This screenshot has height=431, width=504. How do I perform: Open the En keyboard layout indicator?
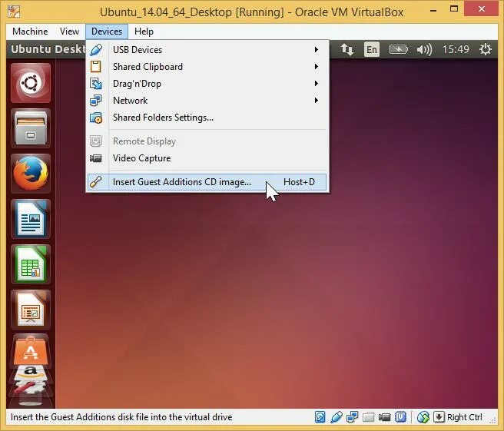pos(372,49)
